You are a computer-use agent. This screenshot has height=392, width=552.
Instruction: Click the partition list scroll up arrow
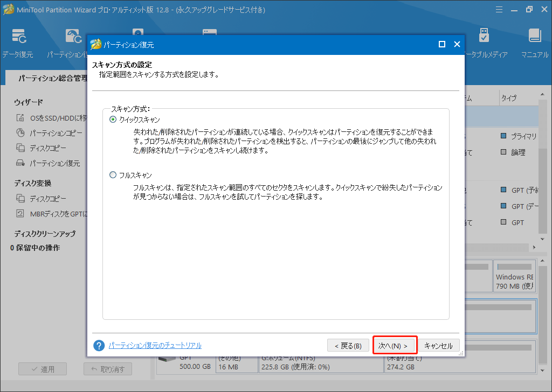[542, 95]
